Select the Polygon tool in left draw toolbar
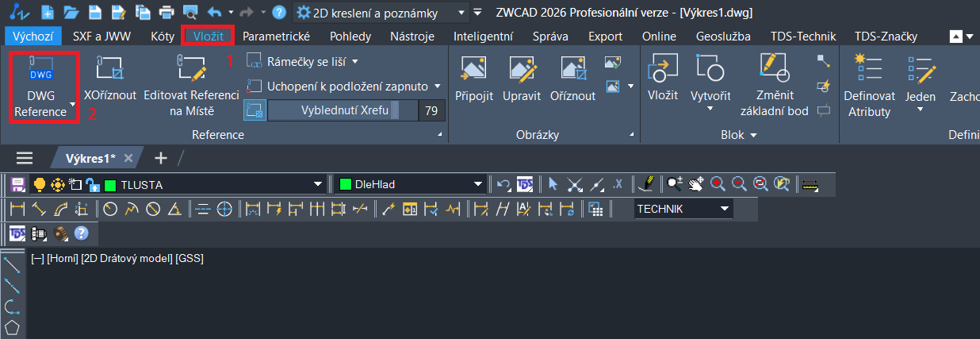Viewport: 980px width, 339px height. click(12, 327)
